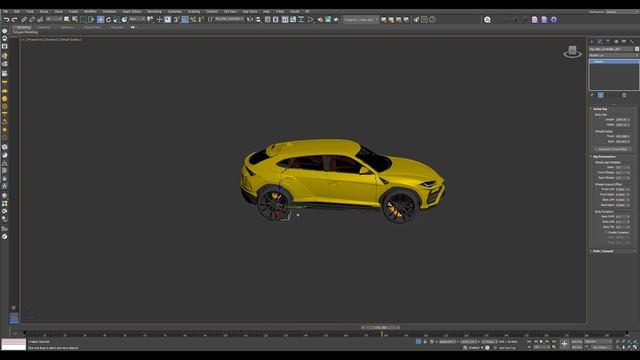This screenshot has height=360, width=640.
Task: Enable the Enable Dynamics checkbox
Action: coord(606,232)
